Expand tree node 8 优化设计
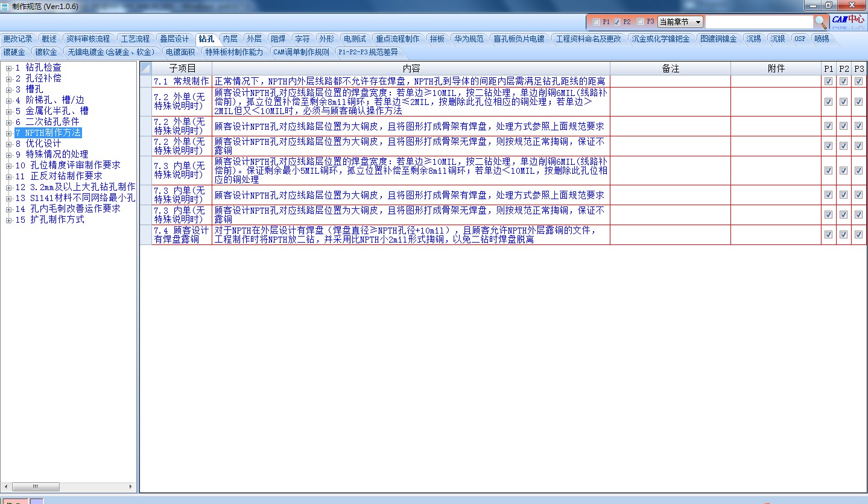Viewport: 868px width, 504px height. [8, 144]
